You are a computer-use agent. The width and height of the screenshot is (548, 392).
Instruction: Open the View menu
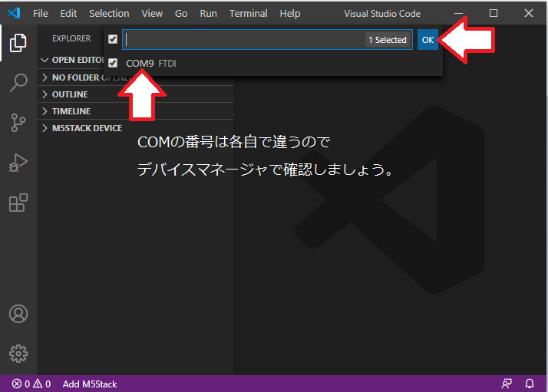tap(152, 14)
